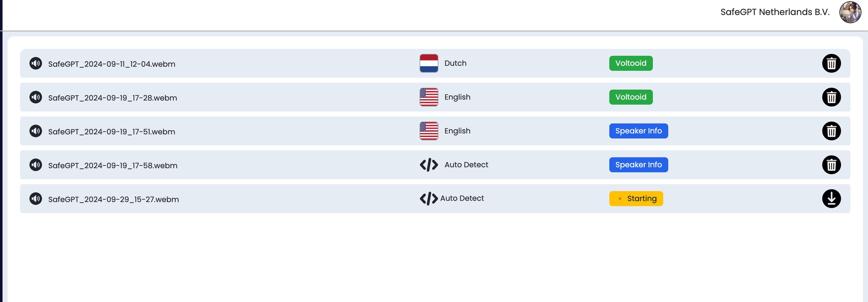The image size is (868, 302).
Task: Open Speaker Info for SafeGPT_2024-09-19_17-51.webm
Action: click(638, 131)
